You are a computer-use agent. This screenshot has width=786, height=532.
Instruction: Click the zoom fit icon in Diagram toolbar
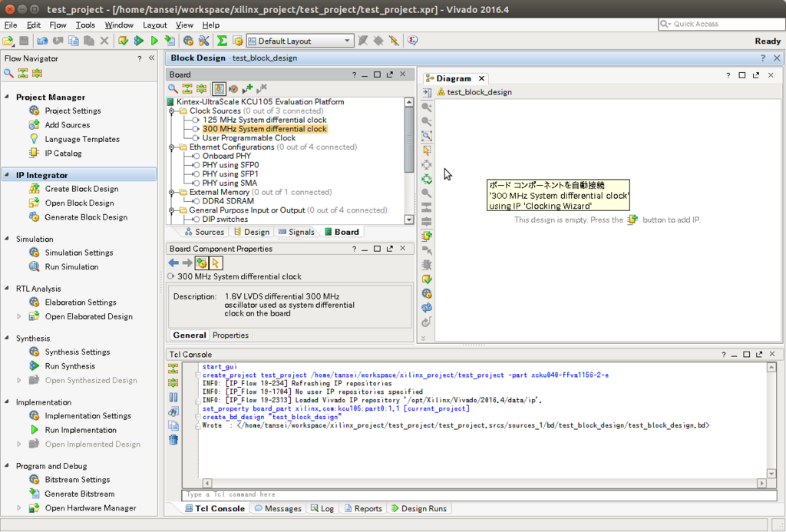427,136
